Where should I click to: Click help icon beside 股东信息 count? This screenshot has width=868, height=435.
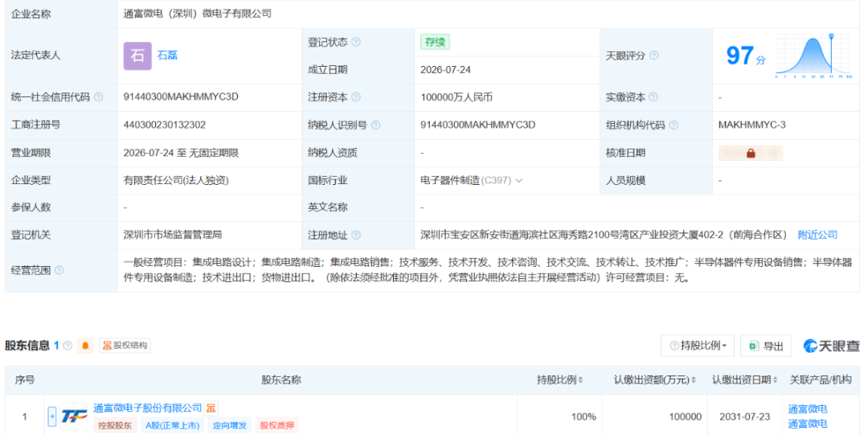click(68, 346)
